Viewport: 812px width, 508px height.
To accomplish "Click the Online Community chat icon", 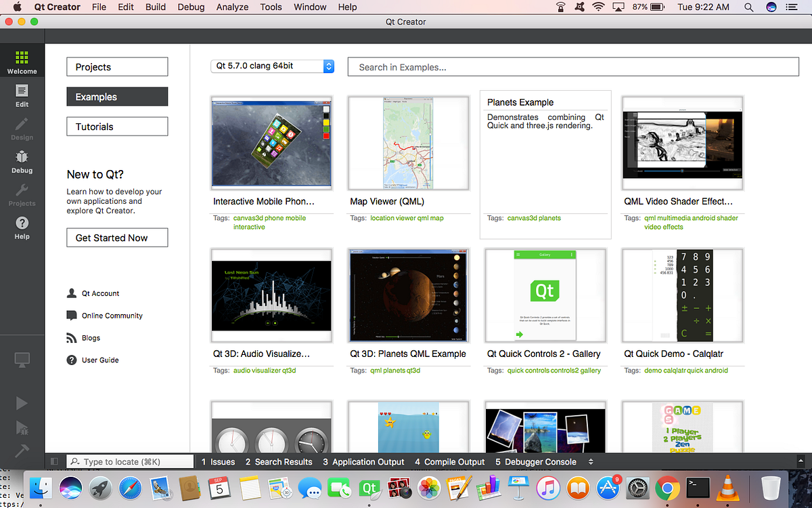I will pyautogui.click(x=72, y=316).
